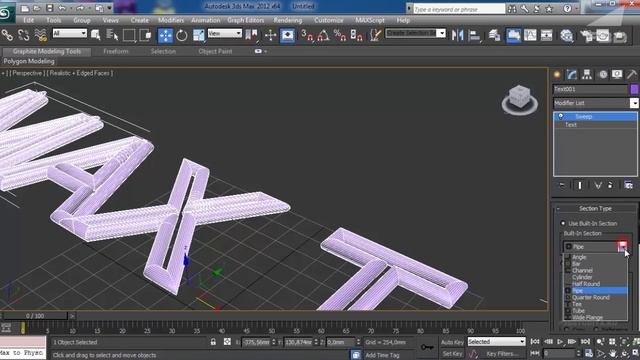640x360 pixels.
Task: Click the Render Production icon
Action: point(620,36)
